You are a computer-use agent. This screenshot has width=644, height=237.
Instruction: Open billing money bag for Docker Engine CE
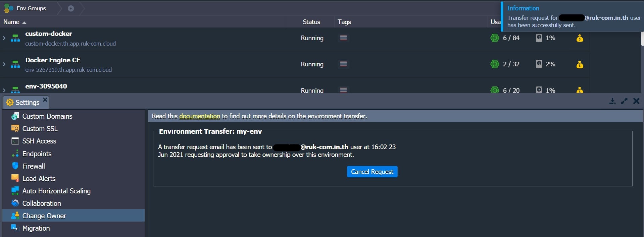(x=580, y=64)
